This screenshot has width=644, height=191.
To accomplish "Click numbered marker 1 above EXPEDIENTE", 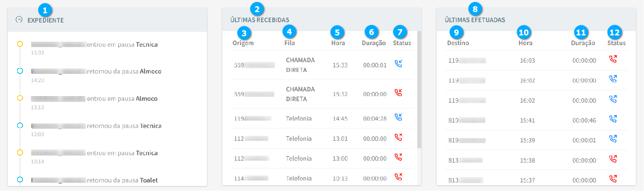I will click(x=45, y=10).
